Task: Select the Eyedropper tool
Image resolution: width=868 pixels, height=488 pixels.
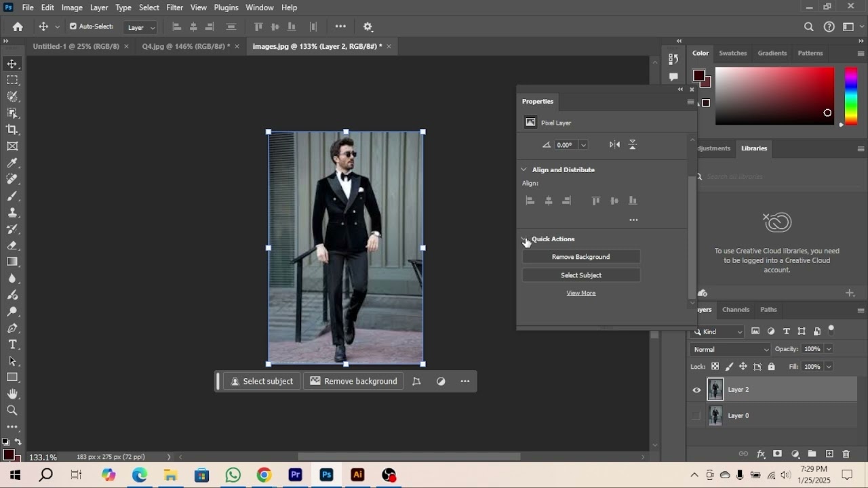Action: (12, 163)
